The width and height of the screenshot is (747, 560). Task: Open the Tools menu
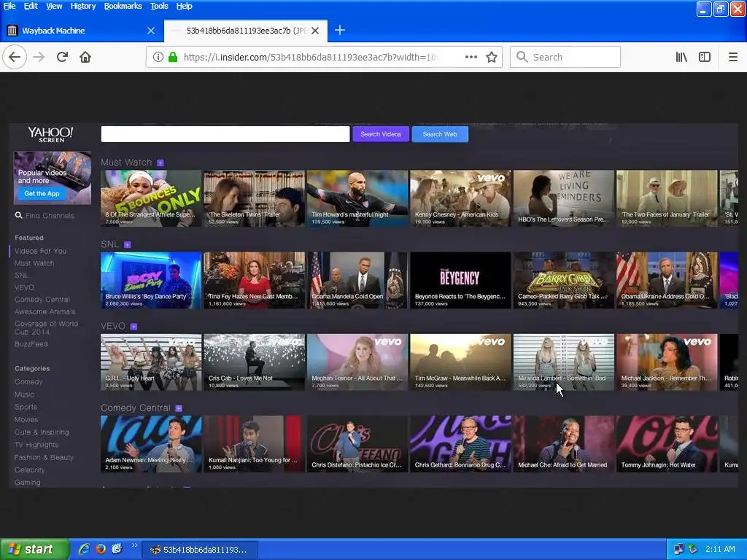coord(159,6)
